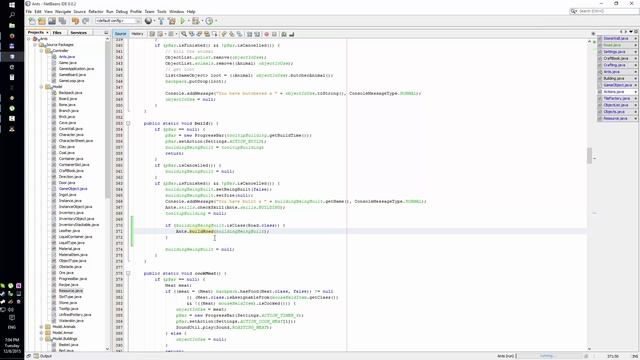The height and width of the screenshot is (360, 640).
Task: Click the Redo toolbar icon
Action: (x=85, y=21)
